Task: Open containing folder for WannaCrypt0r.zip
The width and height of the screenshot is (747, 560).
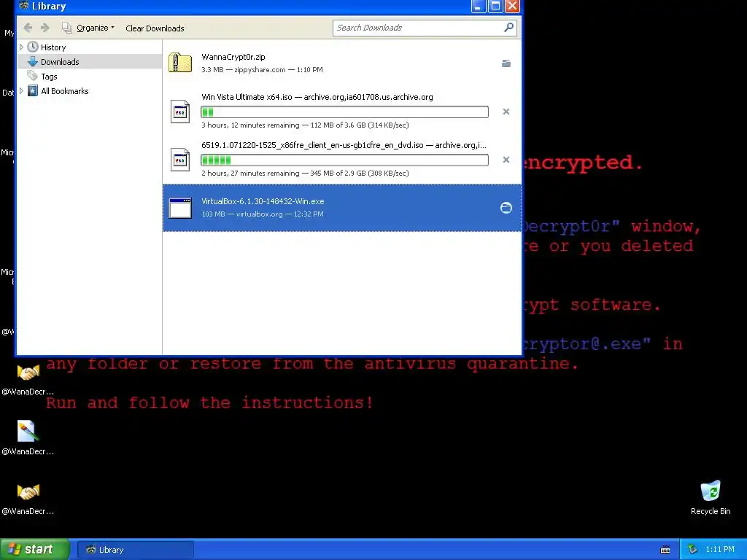Action: coord(506,63)
